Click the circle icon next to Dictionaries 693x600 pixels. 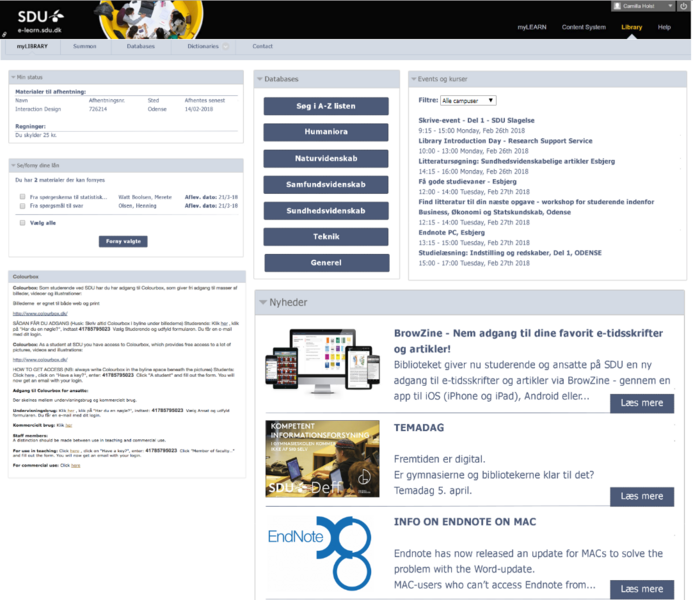(x=227, y=46)
